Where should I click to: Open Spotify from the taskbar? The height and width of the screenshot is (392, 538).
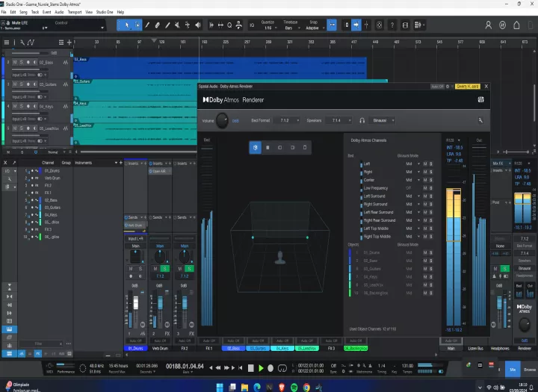[x=294, y=388]
